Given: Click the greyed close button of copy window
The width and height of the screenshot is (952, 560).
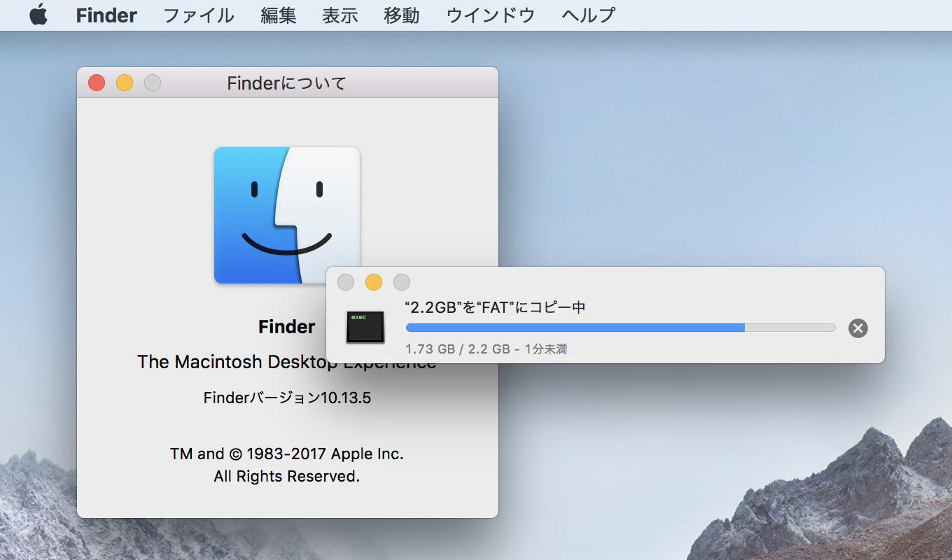Looking at the screenshot, I should (x=346, y=282).
